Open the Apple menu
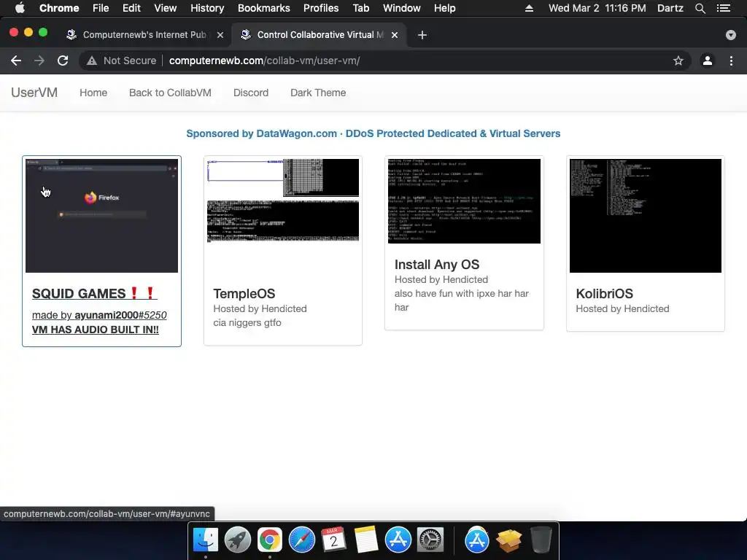Screen dimensions: 747x560 [20, 8]
